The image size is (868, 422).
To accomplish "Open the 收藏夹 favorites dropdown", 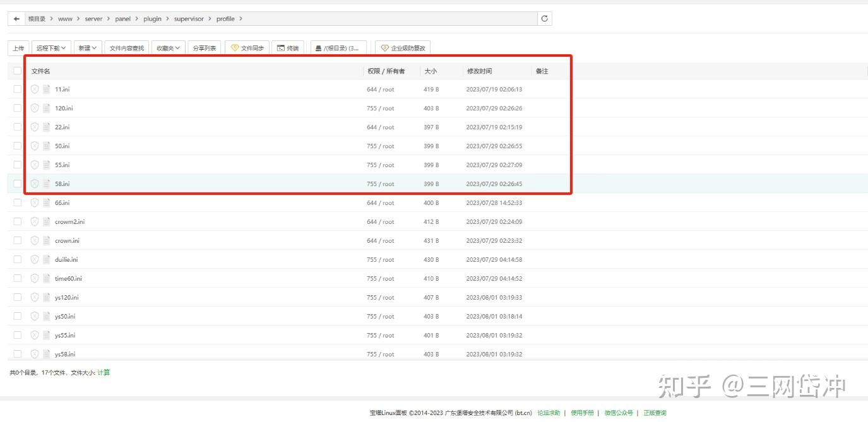I will pos(169,48).
